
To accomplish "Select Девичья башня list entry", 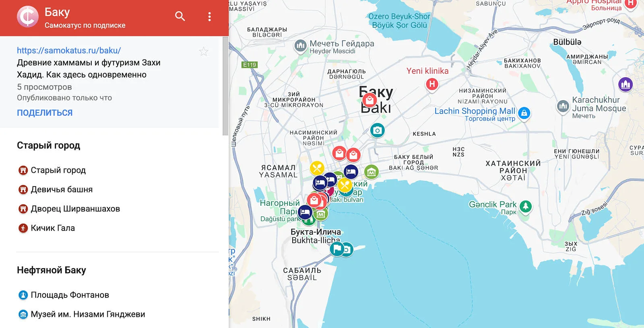I will click(x=61, y=189).
